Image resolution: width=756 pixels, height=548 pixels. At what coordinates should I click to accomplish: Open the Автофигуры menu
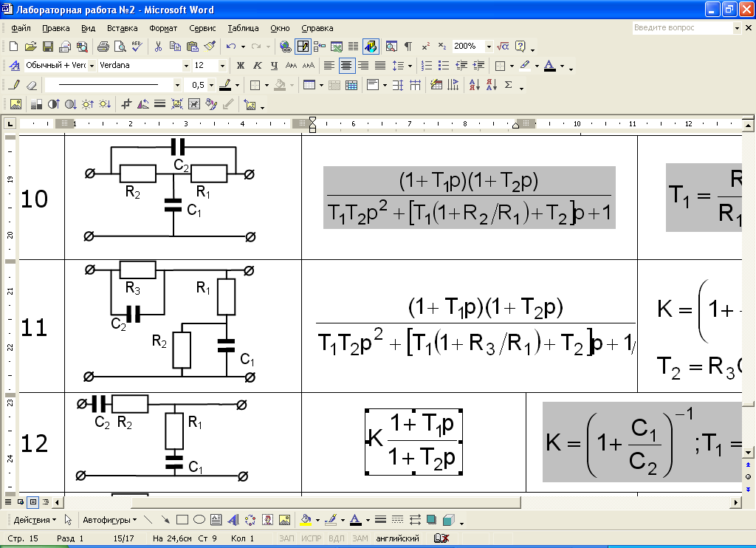pyautogui.click(x=109, y=520)
